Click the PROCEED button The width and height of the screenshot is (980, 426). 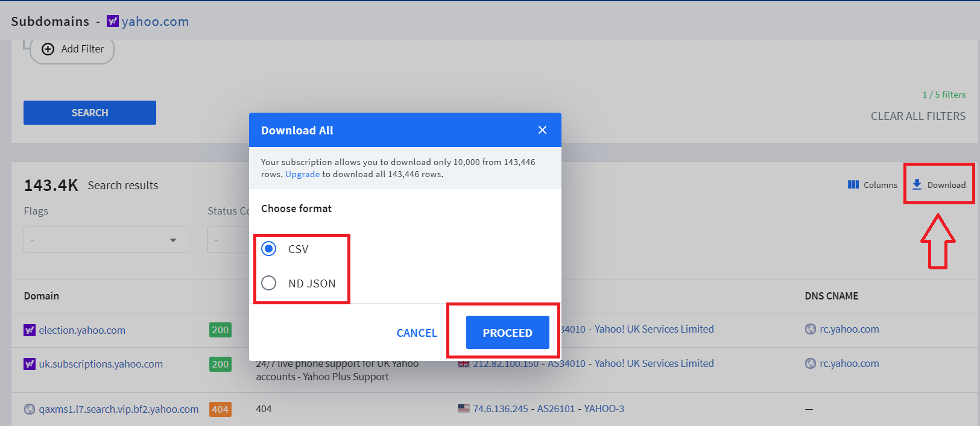507,333
